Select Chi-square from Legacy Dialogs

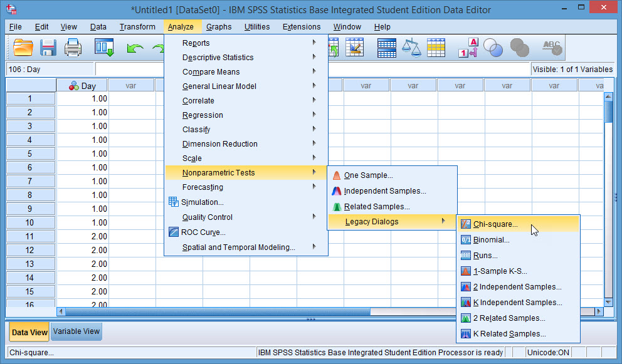coord(518,224)
